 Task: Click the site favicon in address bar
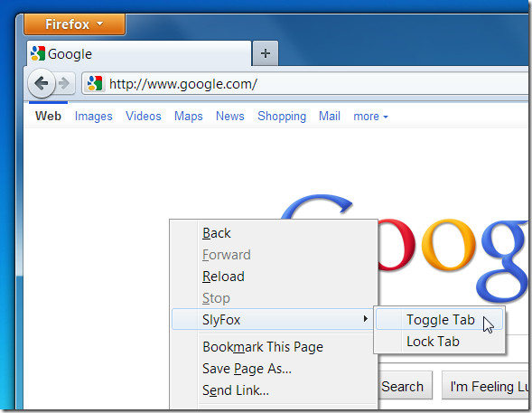click(x=95, y=83)
